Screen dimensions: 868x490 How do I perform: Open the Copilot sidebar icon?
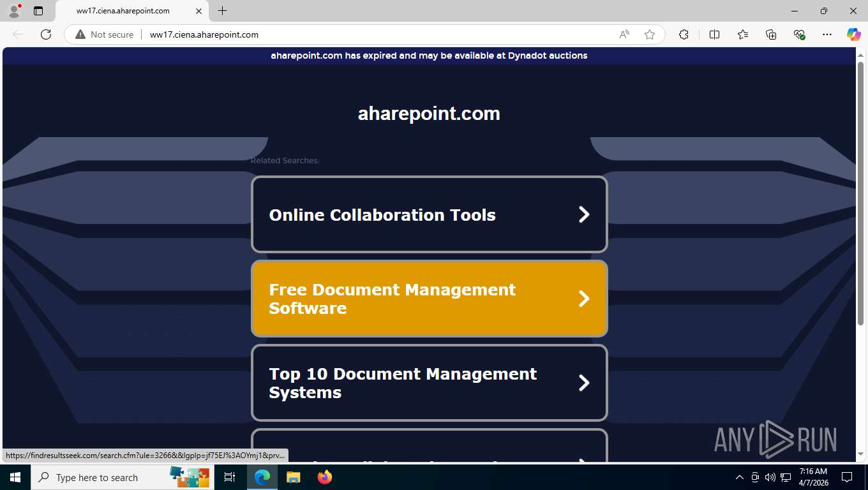coord(853,34)
